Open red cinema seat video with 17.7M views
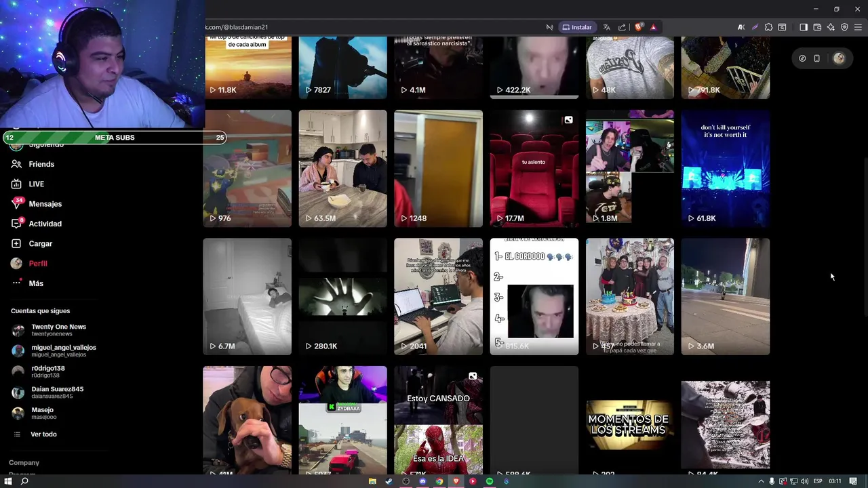Screen dimensions: 868x488 point(534,168)
